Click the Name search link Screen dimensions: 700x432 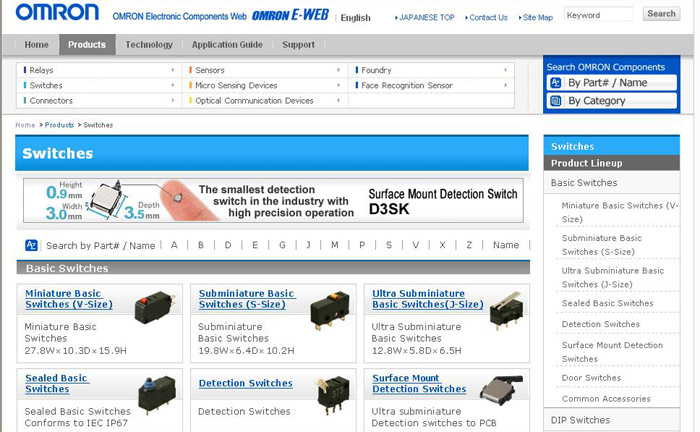506,245
